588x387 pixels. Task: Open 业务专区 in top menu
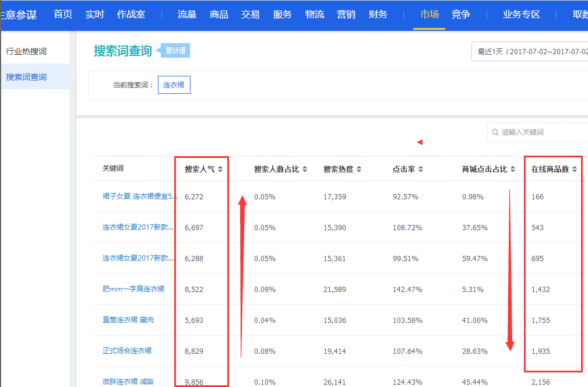522,15
